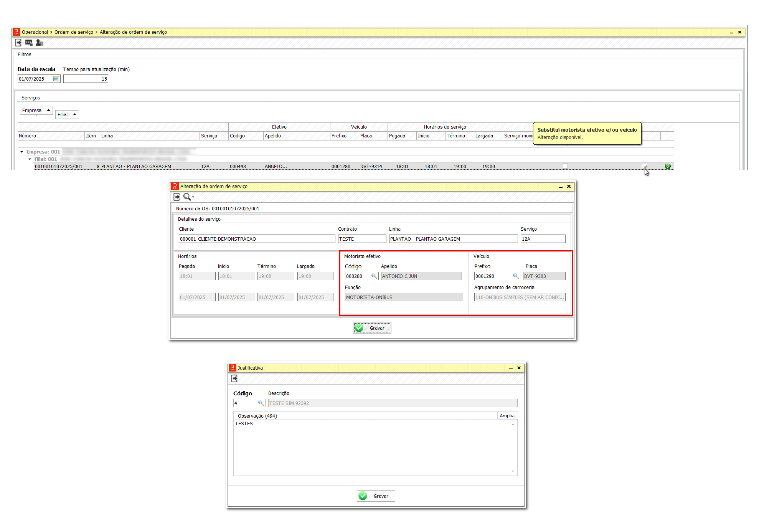The image size is (759, 532).
Task: Open driver Código lookup magnifier
Action: (x=374, y=276)
